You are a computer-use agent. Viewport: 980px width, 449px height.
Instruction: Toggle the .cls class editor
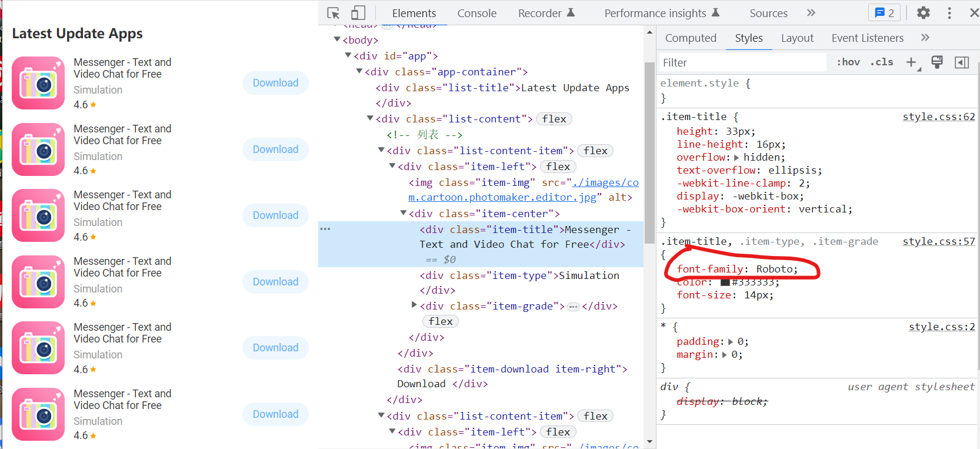point(882,62)
